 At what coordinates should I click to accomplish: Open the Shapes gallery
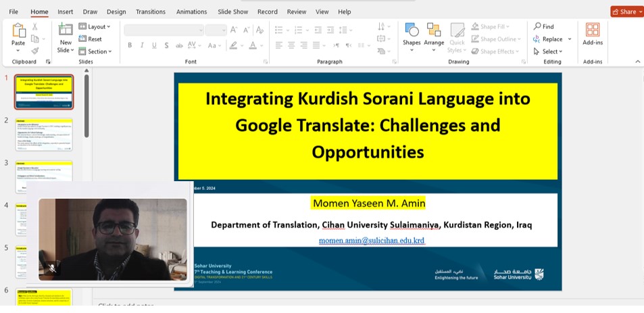tap(412, 38)
